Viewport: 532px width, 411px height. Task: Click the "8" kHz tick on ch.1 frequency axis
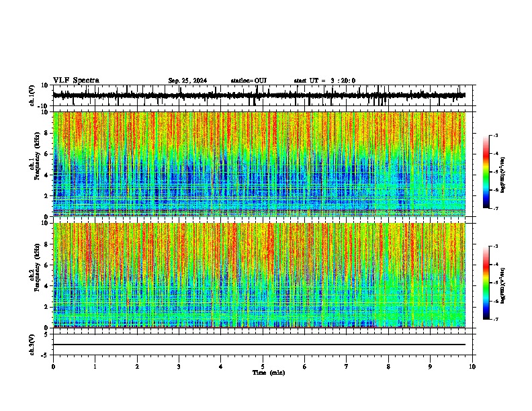point(46,133)
